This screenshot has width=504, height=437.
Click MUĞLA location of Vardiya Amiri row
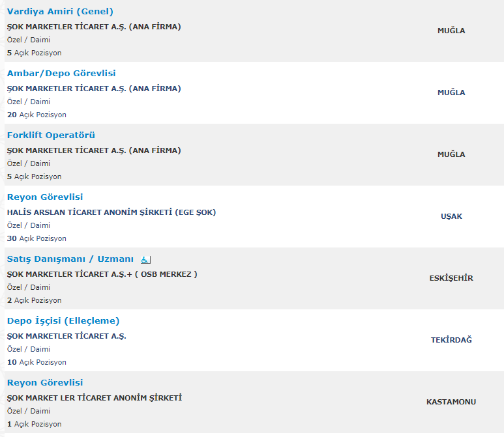tap(451, 31)
